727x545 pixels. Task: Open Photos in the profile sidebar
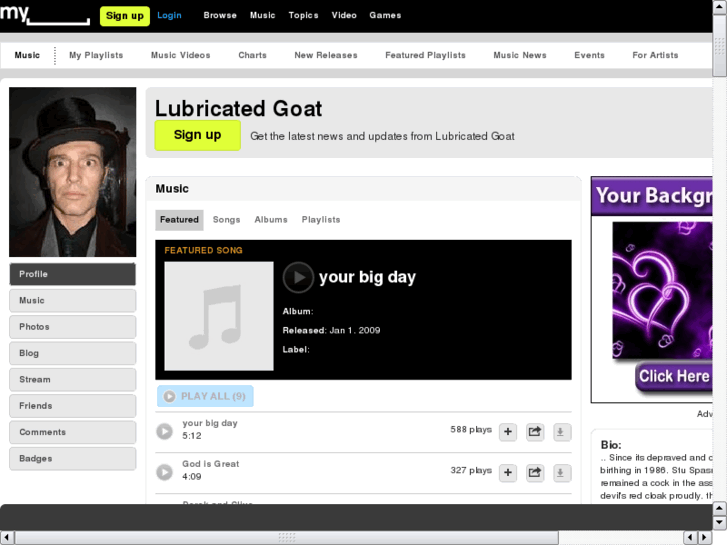(x=72, y=327)
